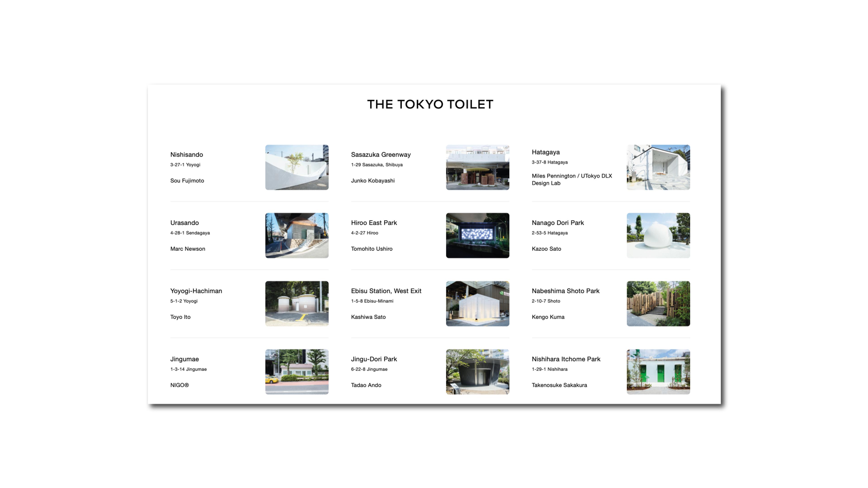868x488 pixels.
Task: Click the address 5-1-2 Yoyogi
Action: pos(184,301)
